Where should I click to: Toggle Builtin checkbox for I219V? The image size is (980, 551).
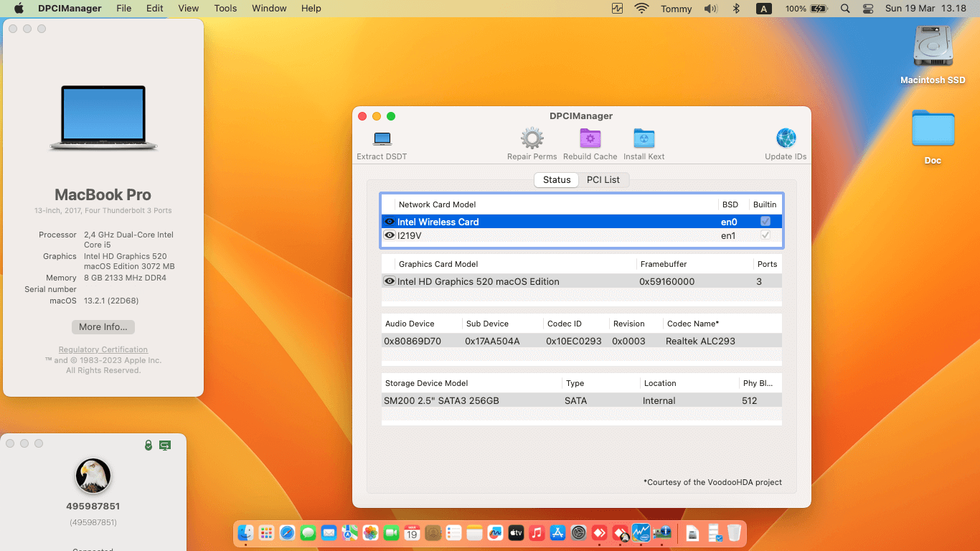coord(765,235)
